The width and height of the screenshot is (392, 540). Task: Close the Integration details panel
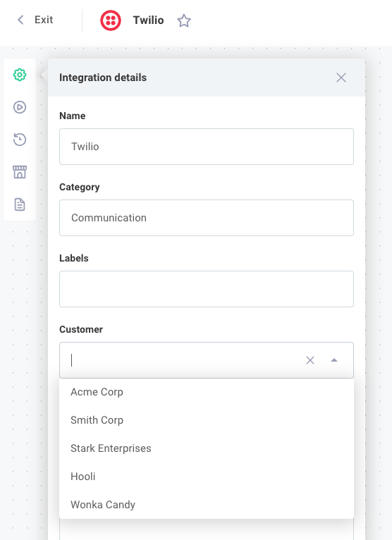coord(341,78)
